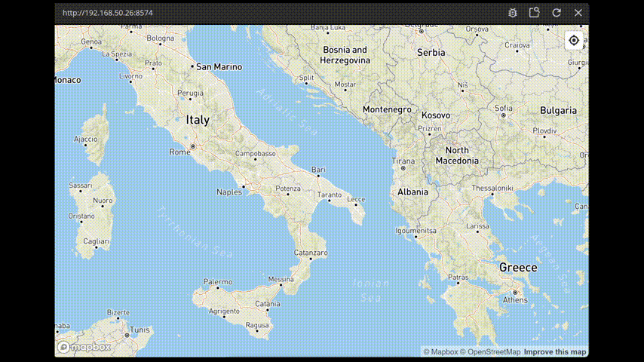Click the Athens city marker
644x362 pixels.
click(x=515, y=293)
